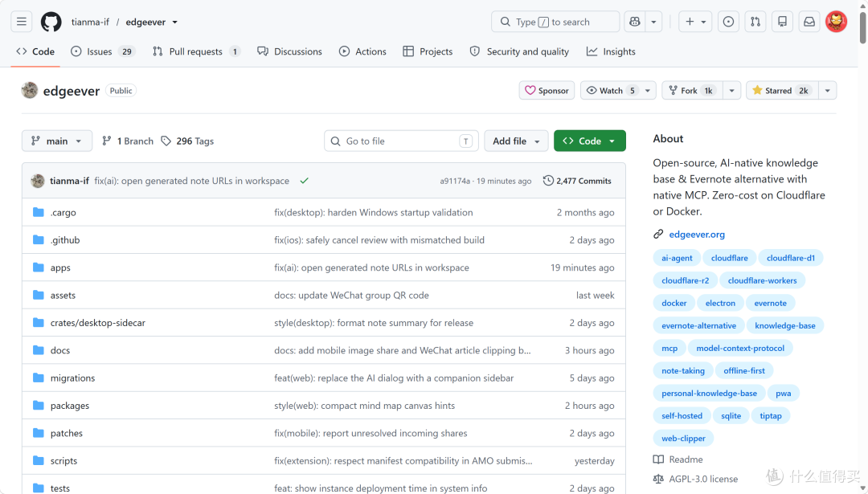View the green commit status checkmark
This screenshot has width=868, height=494.
[304, 181]
